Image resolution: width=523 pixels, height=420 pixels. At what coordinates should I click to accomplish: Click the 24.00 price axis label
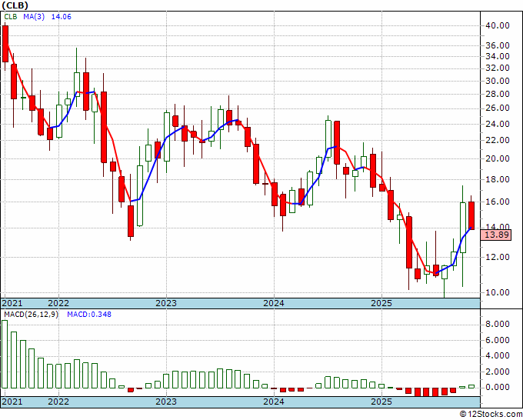(x=497, y=124)
